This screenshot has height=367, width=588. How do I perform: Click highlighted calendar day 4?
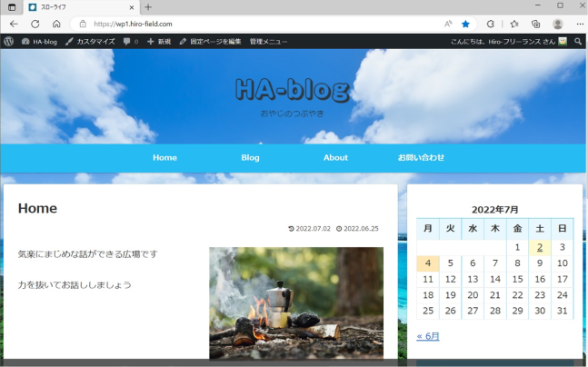(428, 263)
